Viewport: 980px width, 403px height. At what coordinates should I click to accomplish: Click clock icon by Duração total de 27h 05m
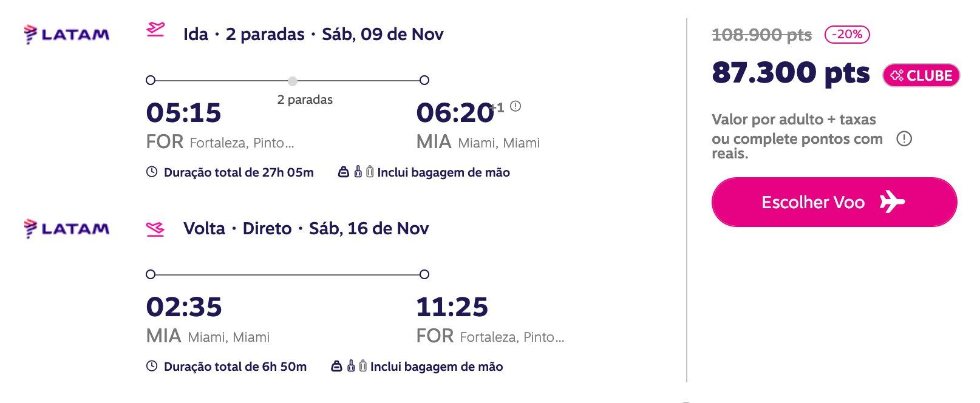(152, 172)
